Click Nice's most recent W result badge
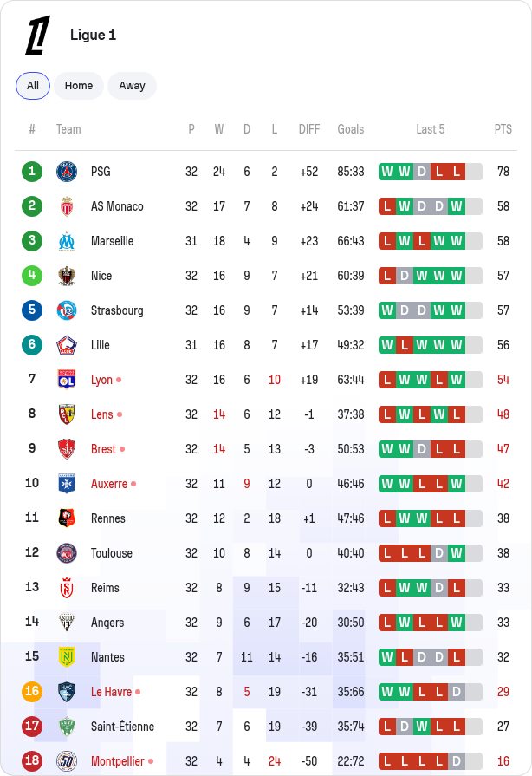Image resolution: width=532 pixels, height=776 pixels. [457, 276]
